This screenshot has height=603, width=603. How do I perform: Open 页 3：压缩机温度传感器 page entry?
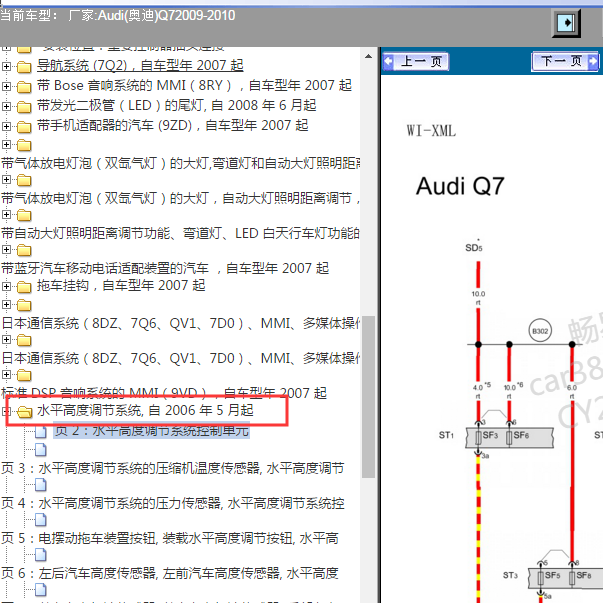(172, 468)
